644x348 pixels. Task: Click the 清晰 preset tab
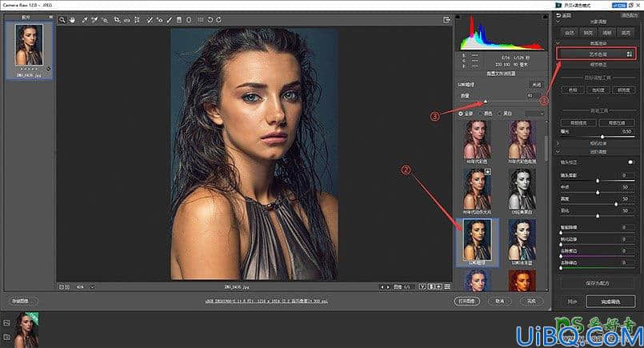point(607,33)
